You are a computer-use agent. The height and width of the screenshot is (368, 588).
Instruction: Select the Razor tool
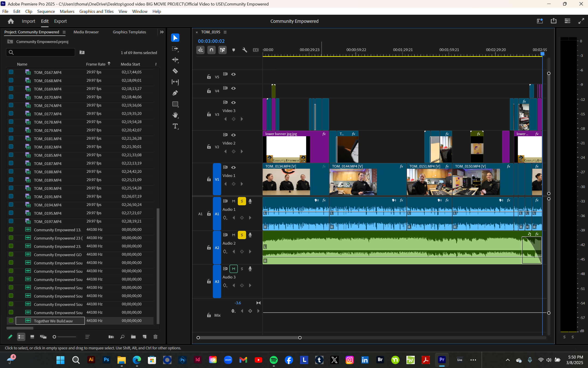pos(175,71)
